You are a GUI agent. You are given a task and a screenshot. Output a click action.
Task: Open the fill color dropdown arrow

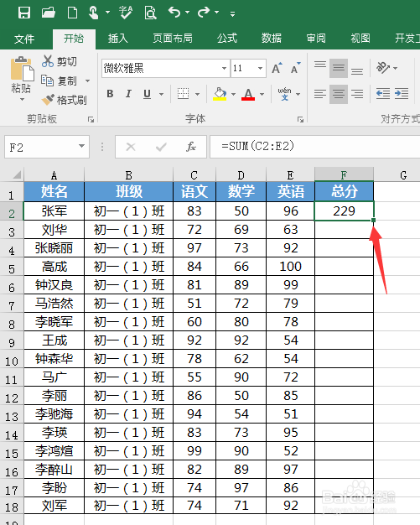pos(234,94)
